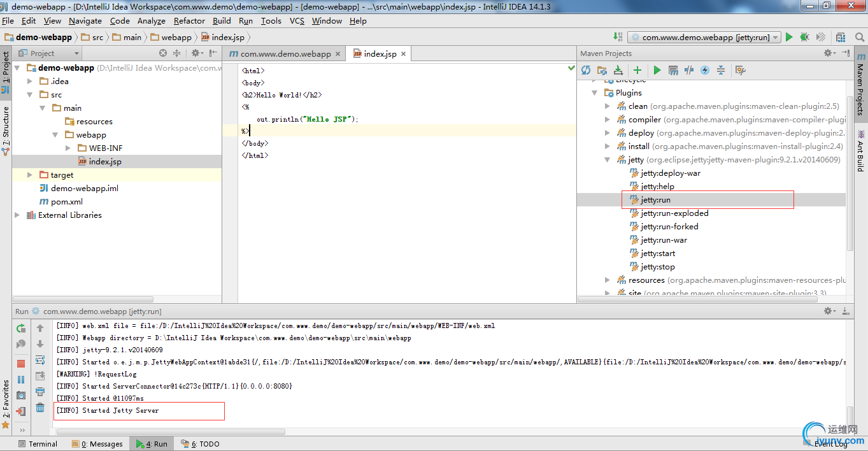Toggle Skip Tests mode in Maven panel
Viewport: 868px width, 451px height.
tap(705, 70)
